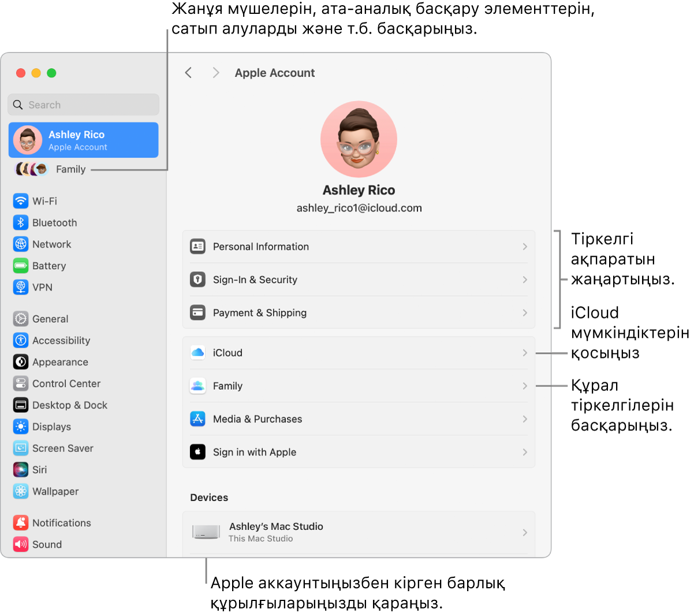Select the Wallpaper label in sidebar
The height and width of the screenshot is (616, 694).
(x=55, y=491)
